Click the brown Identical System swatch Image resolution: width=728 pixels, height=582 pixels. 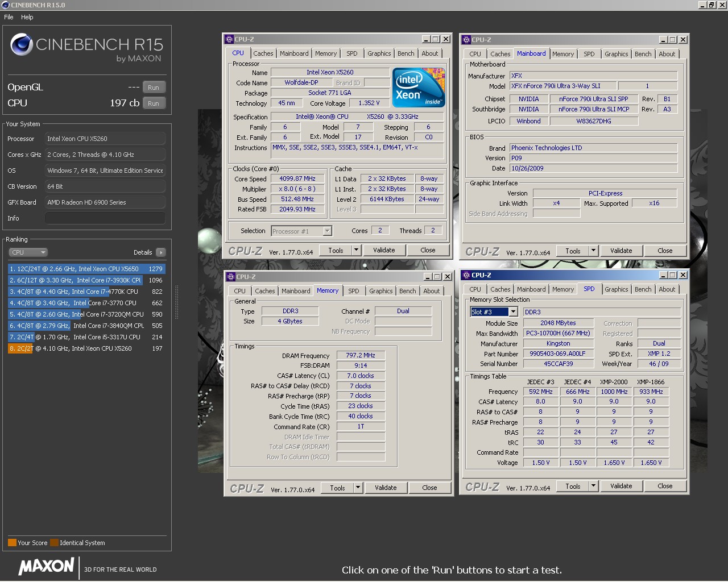click(54, 543)
